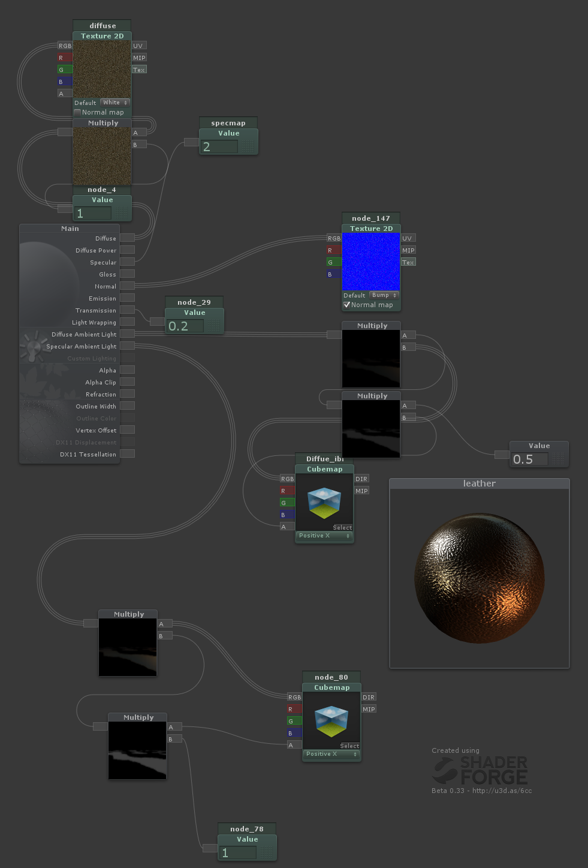Open the Default White dropdown on the diffuse node

pyautogui.click(x=114, y=103)
